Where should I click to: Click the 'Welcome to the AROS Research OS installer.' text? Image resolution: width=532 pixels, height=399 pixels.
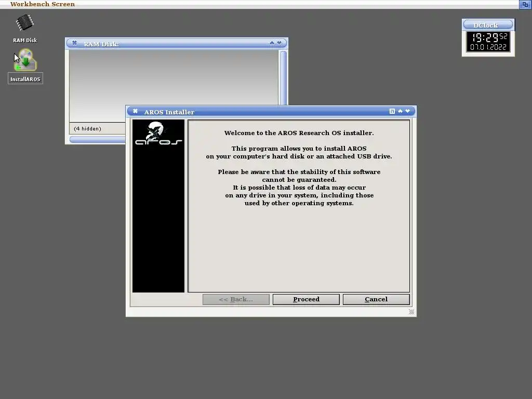tap(299, 133)
